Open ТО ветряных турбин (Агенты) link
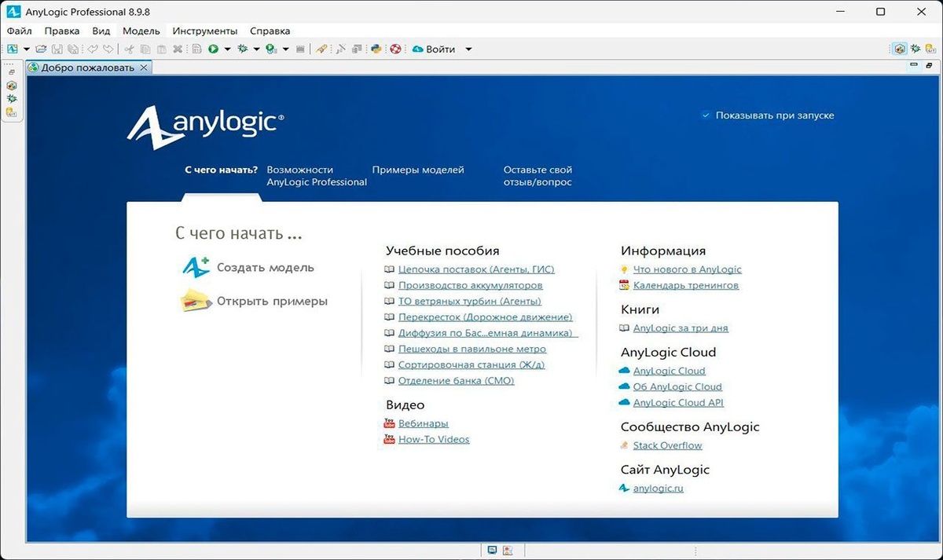Viewport: 943px width, 560px height. [x=470, y=301]
